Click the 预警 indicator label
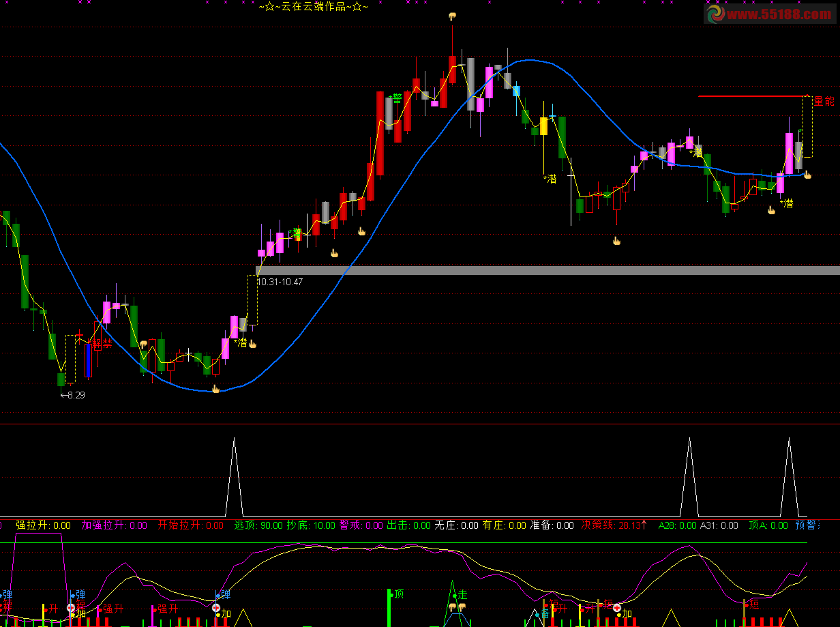Viewport: 840px width, 627px height. coord(807,525)
